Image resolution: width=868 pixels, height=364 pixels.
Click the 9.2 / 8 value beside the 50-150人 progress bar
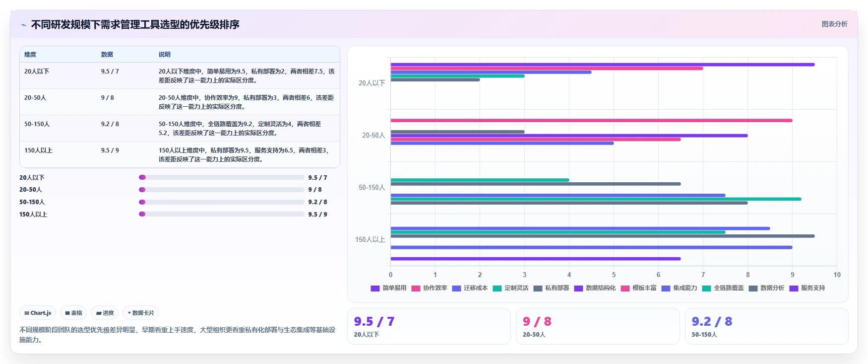(x=317, y=202)
